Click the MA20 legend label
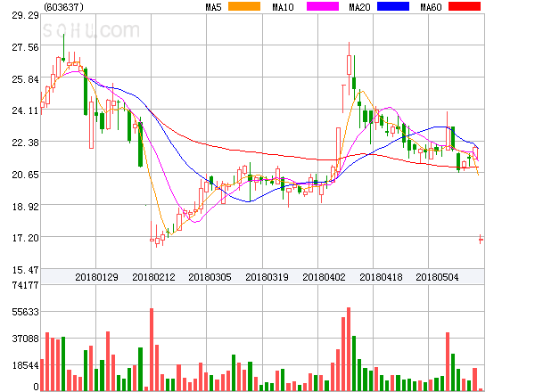This screenshot has height=392, width=535. 359,7
